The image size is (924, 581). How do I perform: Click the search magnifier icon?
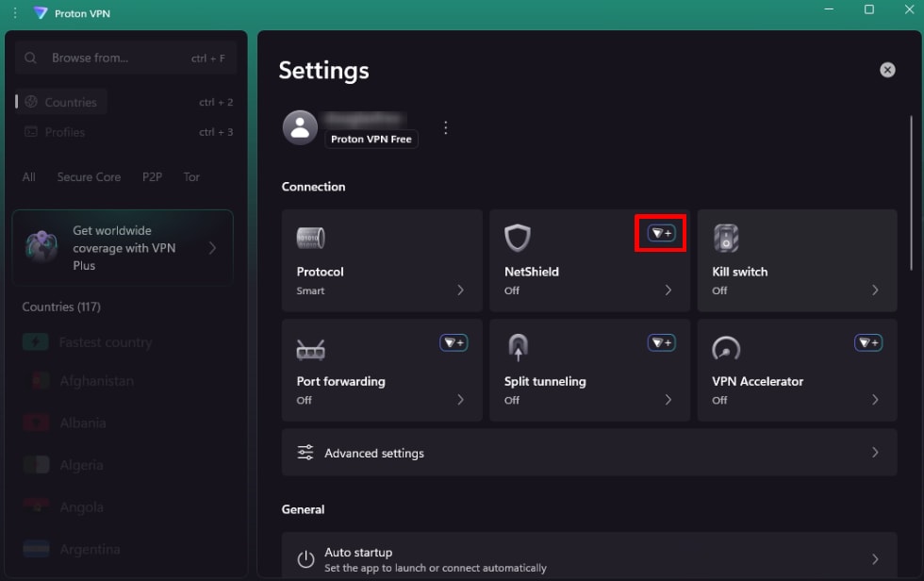coord(30,58)
